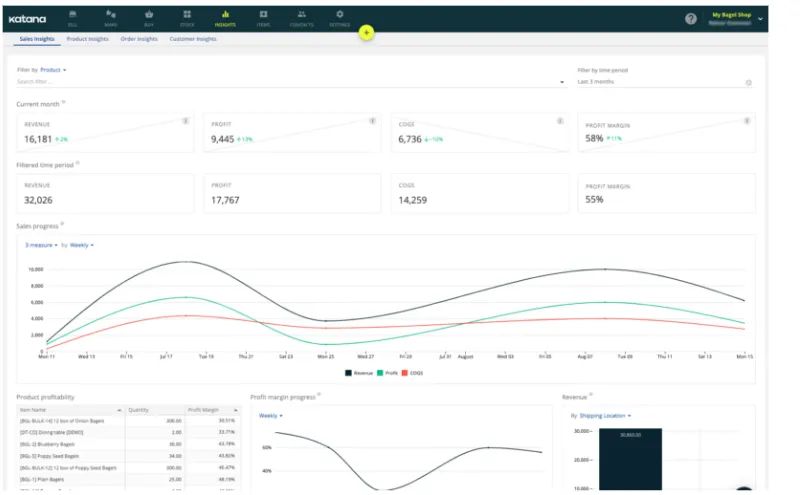Switch to the Customer Insights tab
This screenshot has height=495, width=808.
pyautogui.click(x=192, y=39)
